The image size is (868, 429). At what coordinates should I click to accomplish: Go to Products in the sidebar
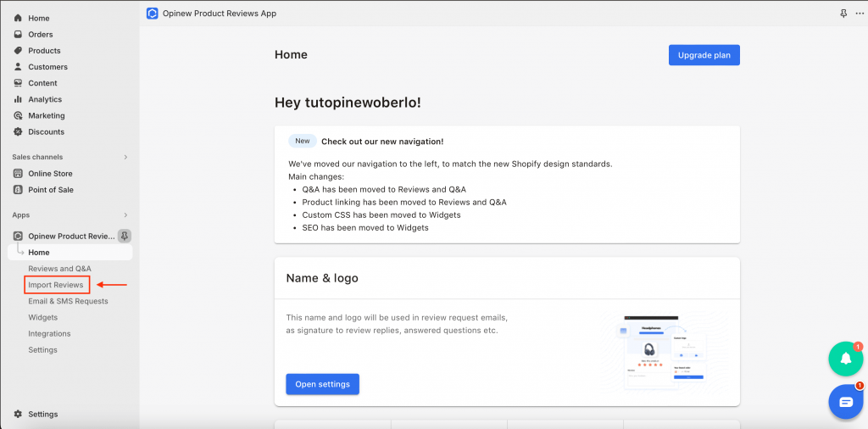pos(44,50)
